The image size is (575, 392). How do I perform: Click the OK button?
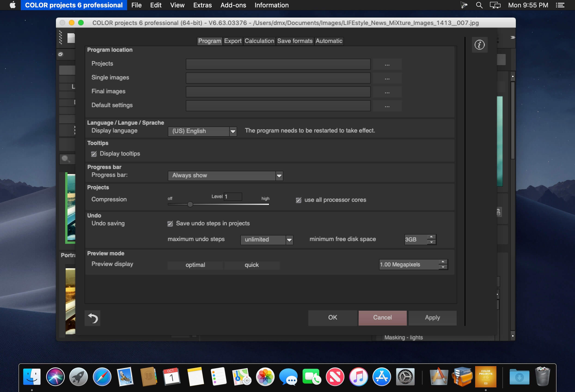click(x=333, y=318)
